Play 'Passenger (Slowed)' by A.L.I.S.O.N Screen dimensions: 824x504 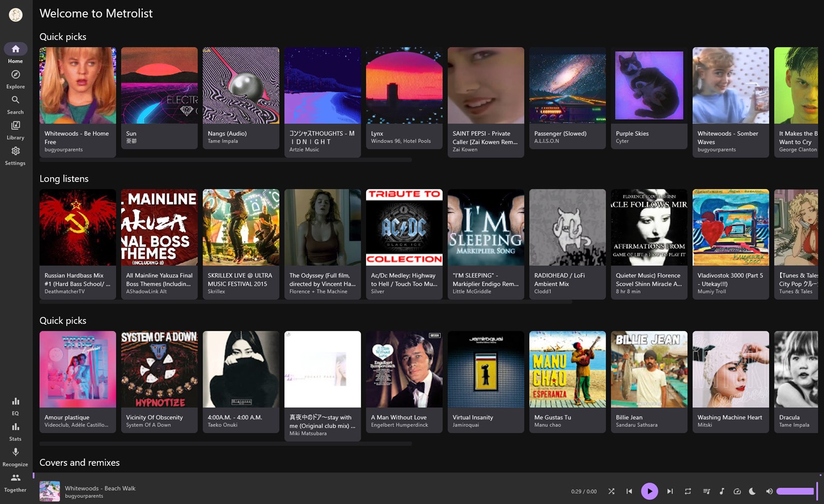[568, 98]
